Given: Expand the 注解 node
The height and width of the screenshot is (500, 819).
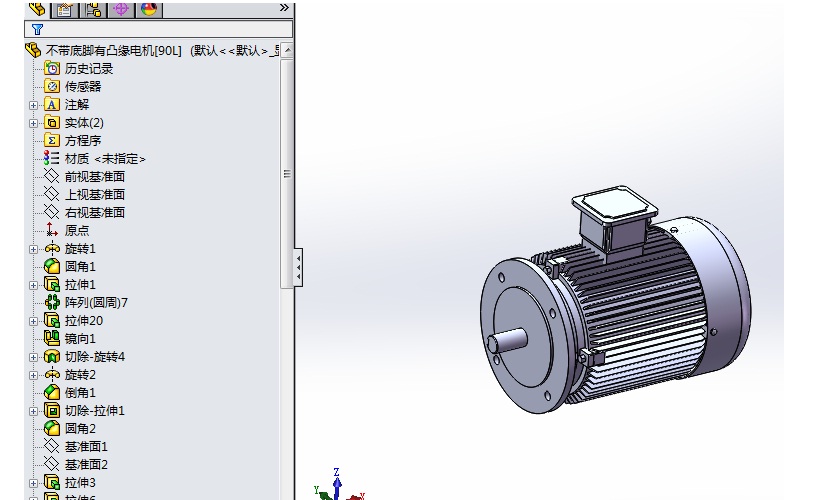Looking at the screenshot, I should tap(33, 105).
